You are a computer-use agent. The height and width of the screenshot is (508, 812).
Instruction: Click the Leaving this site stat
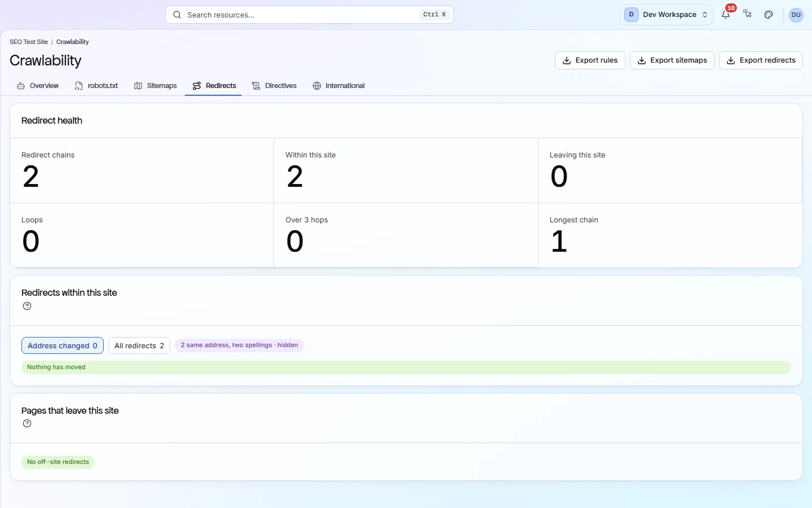click(670, 170)
